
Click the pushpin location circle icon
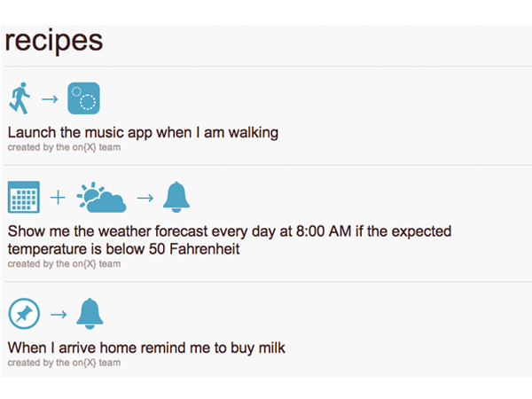coord(24,314)
